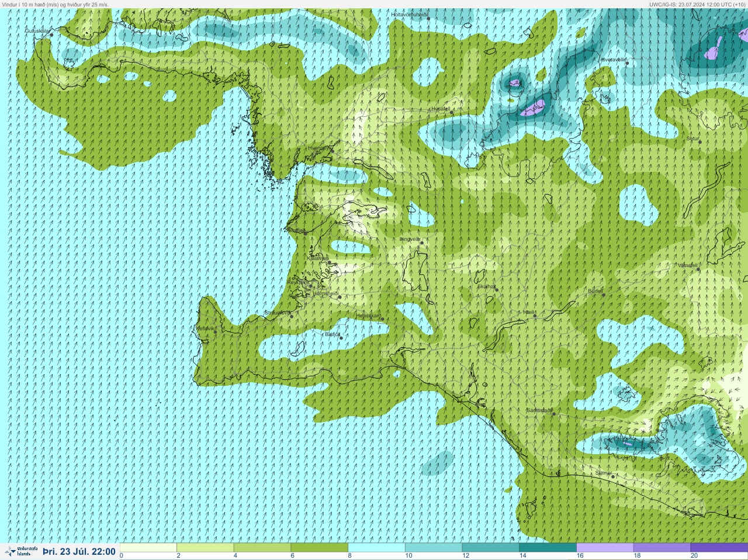Click the Þri. 23 Júl. 22:00 timestamp
The image size is (748, 560).
point(79,551)
